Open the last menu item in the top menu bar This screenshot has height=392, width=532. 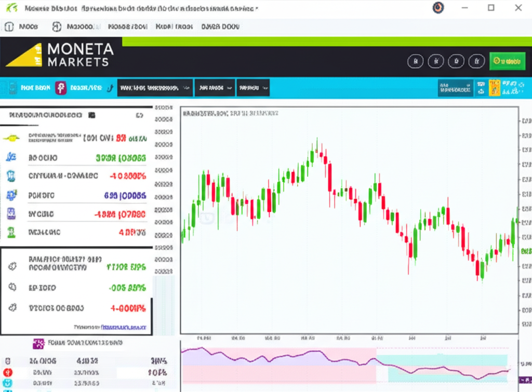[220, 26]
